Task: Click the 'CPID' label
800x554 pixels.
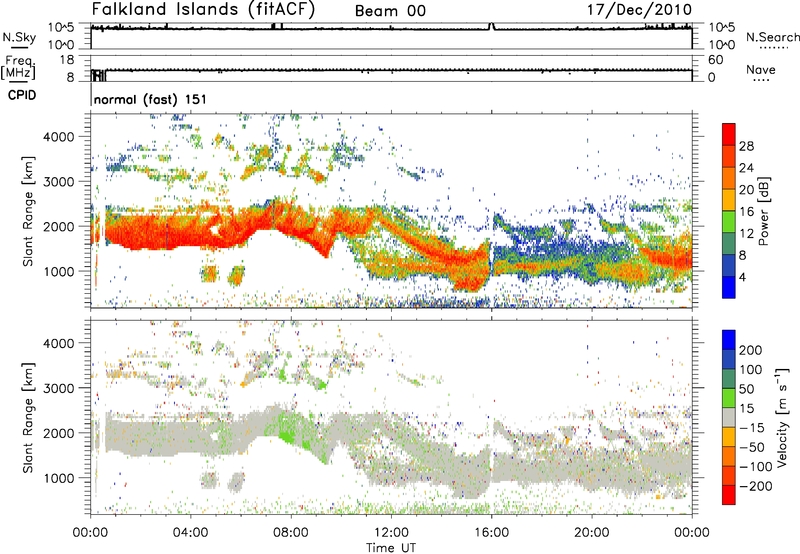Action: pyautogui.click(x=22, y=95)
